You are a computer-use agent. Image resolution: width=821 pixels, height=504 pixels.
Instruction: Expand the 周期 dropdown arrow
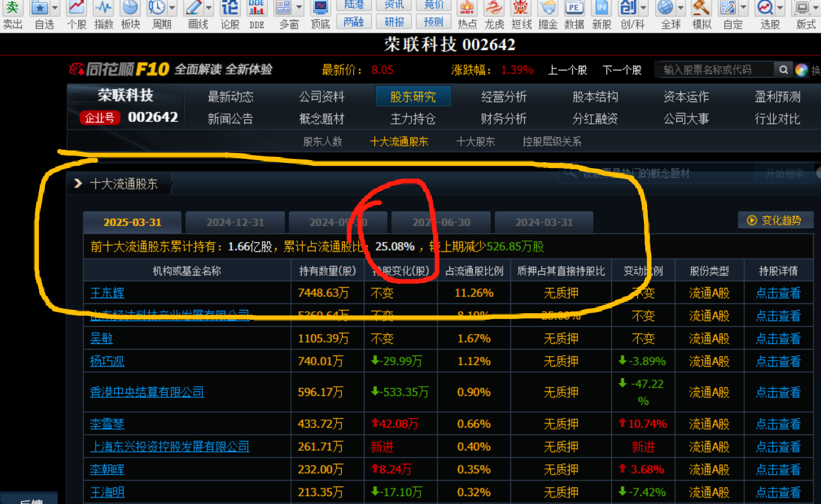pos(171,8)
